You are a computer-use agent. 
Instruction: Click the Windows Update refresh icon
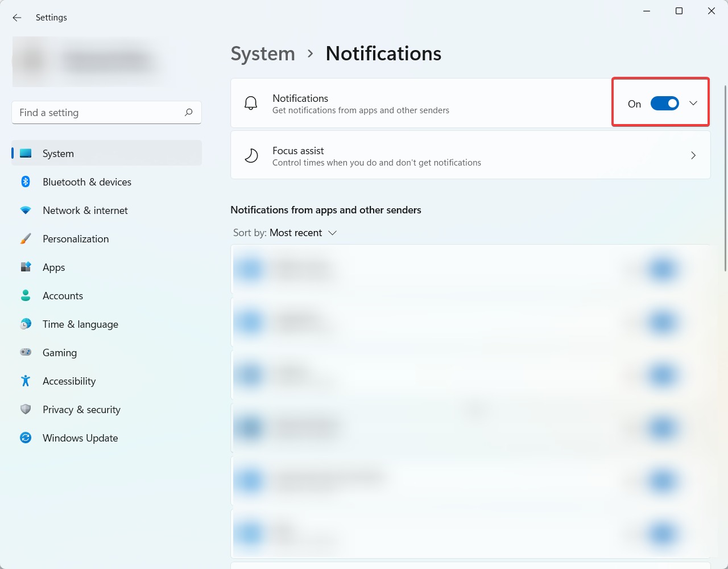(26, 438)
